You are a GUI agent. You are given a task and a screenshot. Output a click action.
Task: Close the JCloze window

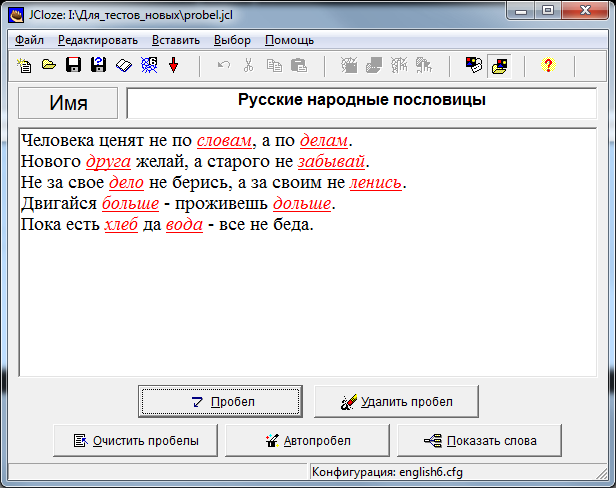585,11
